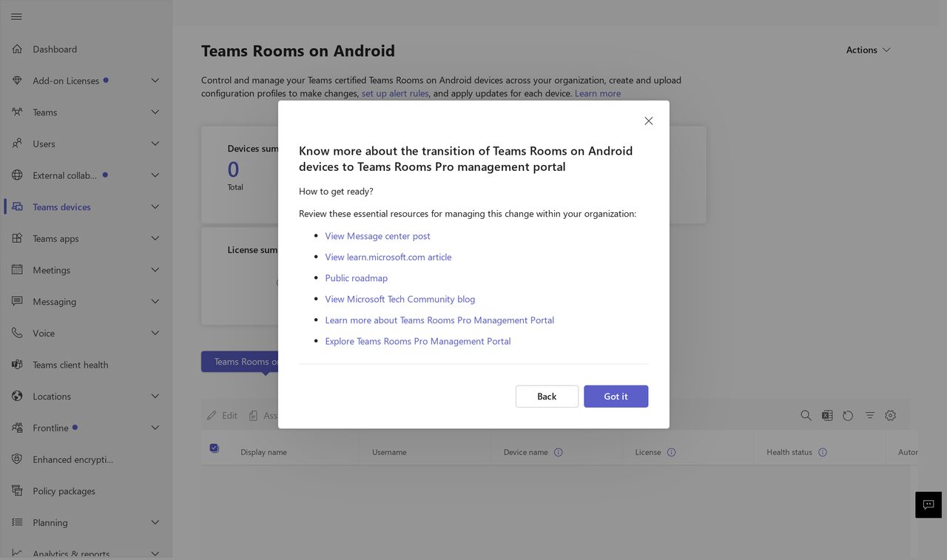Click the Users icon in the sidebar
The height and width of the screenshot is (560, 947).
17,144
